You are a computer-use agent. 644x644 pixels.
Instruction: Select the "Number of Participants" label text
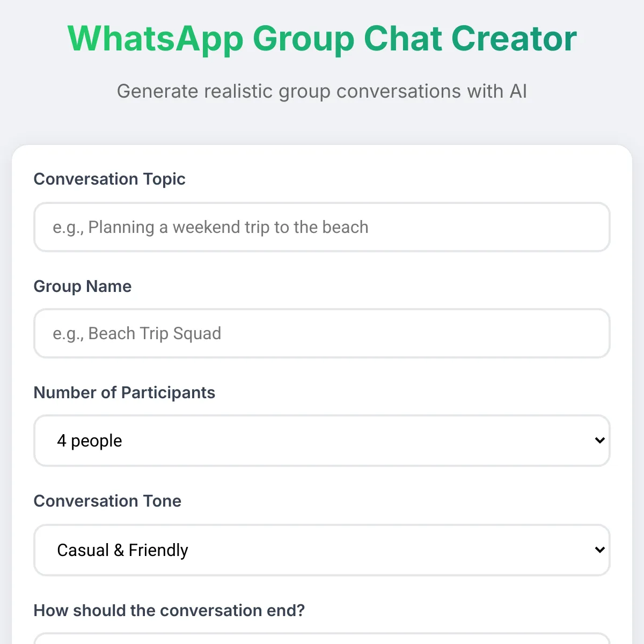(x=125, y=392)
